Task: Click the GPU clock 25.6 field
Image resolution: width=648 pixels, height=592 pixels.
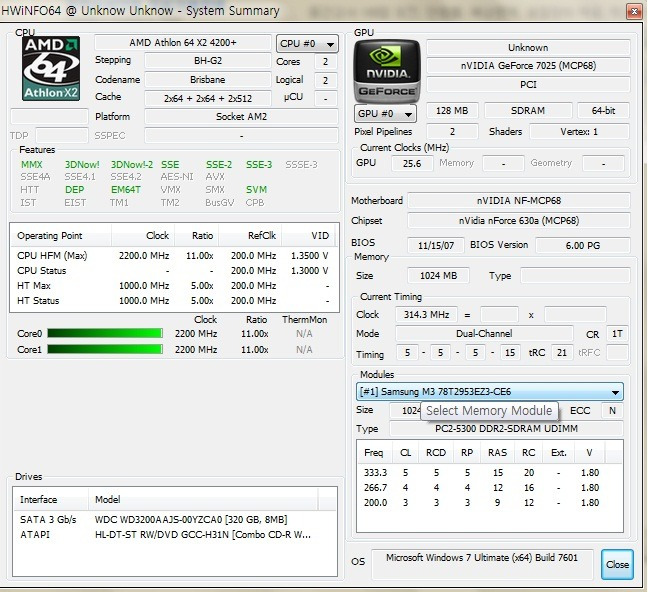Action: click(412, 163)
